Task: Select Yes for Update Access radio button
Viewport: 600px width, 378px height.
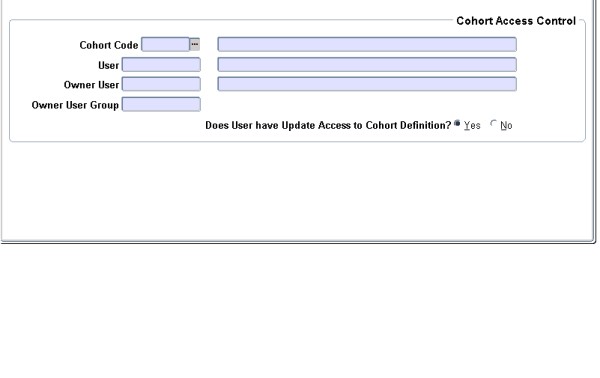Action: point(457,124)
